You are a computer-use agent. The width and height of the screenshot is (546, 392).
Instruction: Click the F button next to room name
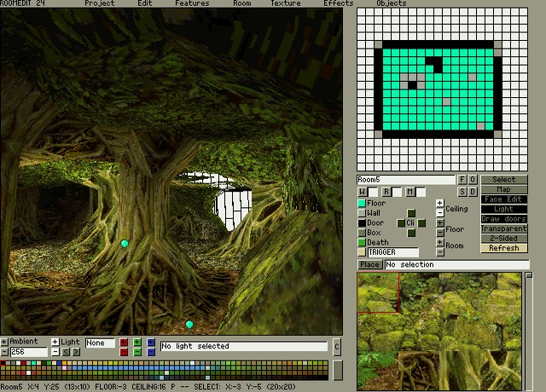pyautogui.click(x=463, y=180)
